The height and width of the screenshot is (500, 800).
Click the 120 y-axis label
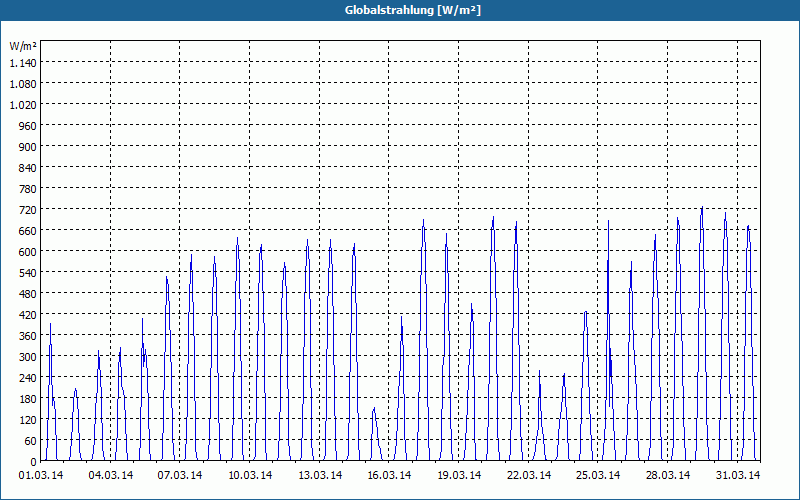pos(28,420)
